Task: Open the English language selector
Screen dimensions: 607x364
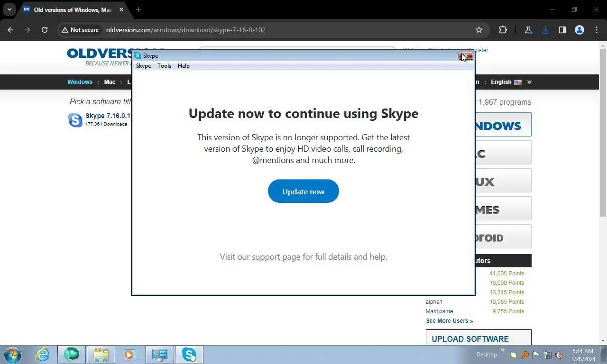Action: (506, 82)
